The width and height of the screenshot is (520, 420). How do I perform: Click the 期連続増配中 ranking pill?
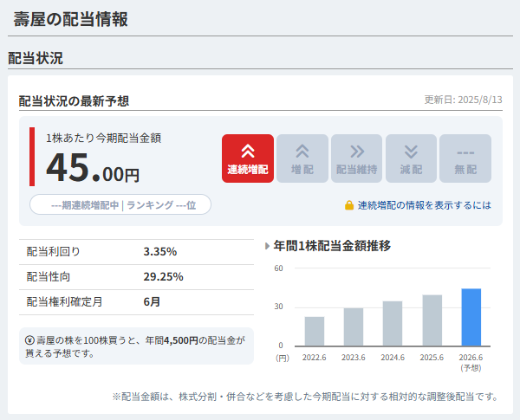120,204
